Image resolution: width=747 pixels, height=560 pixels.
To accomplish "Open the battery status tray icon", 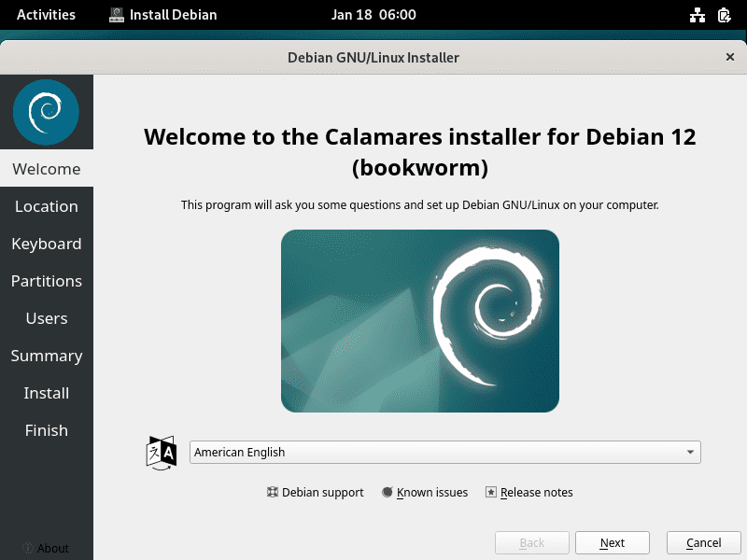I will click(x=725, y=15).
